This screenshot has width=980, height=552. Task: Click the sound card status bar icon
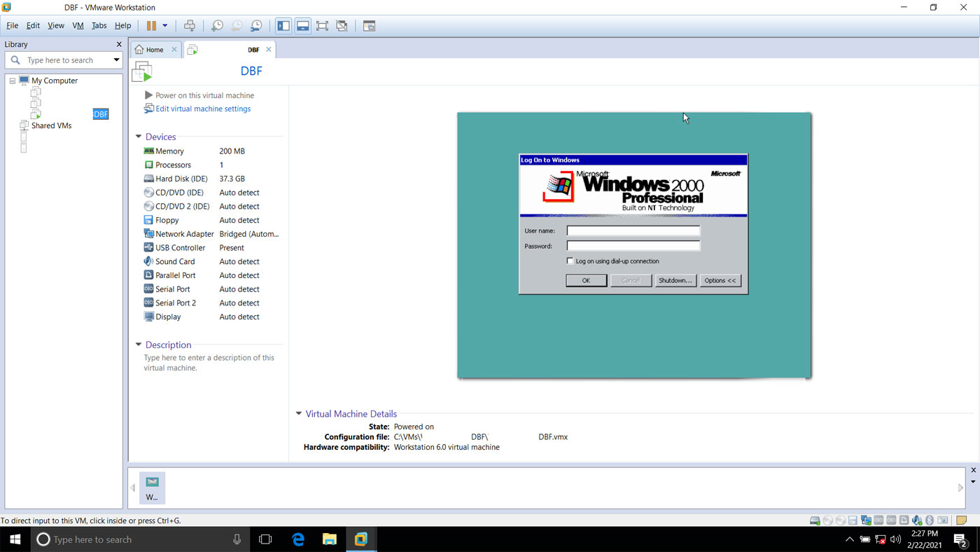[917, 520]
